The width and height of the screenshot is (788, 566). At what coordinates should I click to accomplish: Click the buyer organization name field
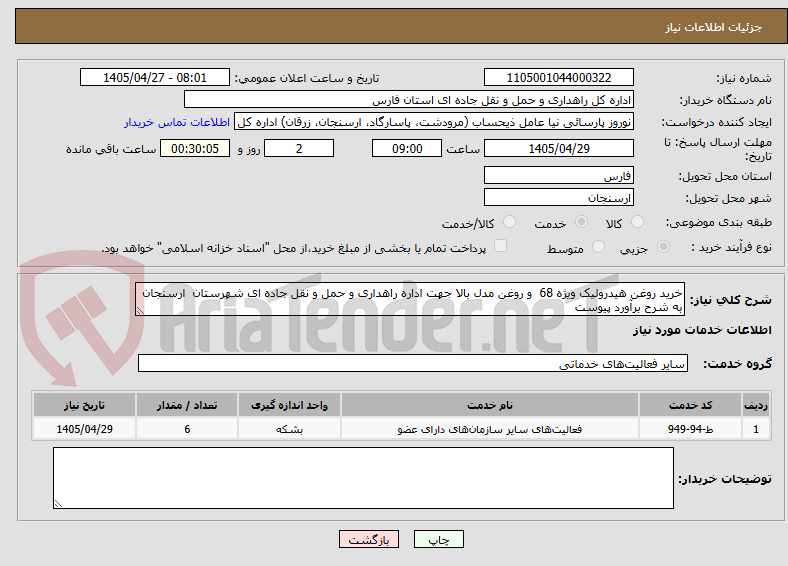pyautogui.click(x=409, y=100)
